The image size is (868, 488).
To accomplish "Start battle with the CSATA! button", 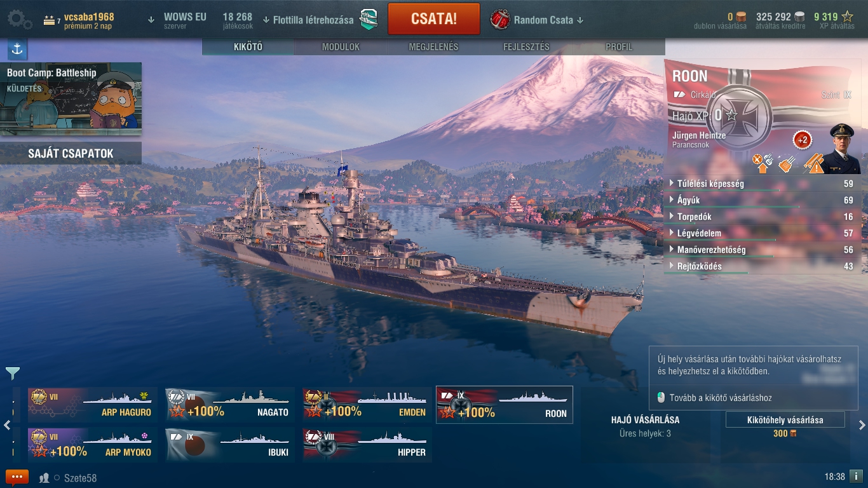I will (434, 18).
